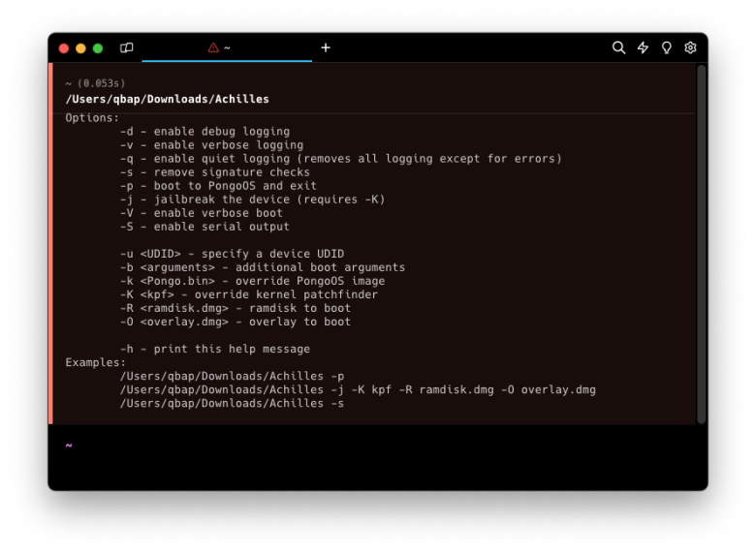Click the example ending in "Achilles -s"
Viewport: 756px width, 554px height.
click(x=232, y=403)
